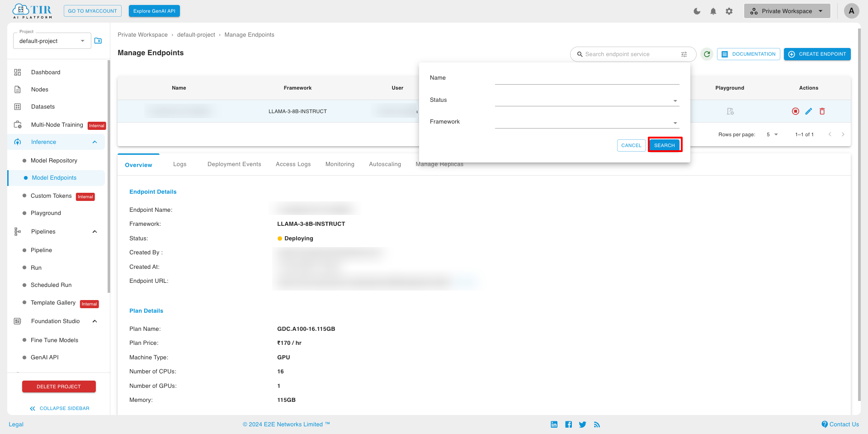Open Scheduled Run sidebar item
Viewport: 868px width, 434px height.
(x=51, y=285)
